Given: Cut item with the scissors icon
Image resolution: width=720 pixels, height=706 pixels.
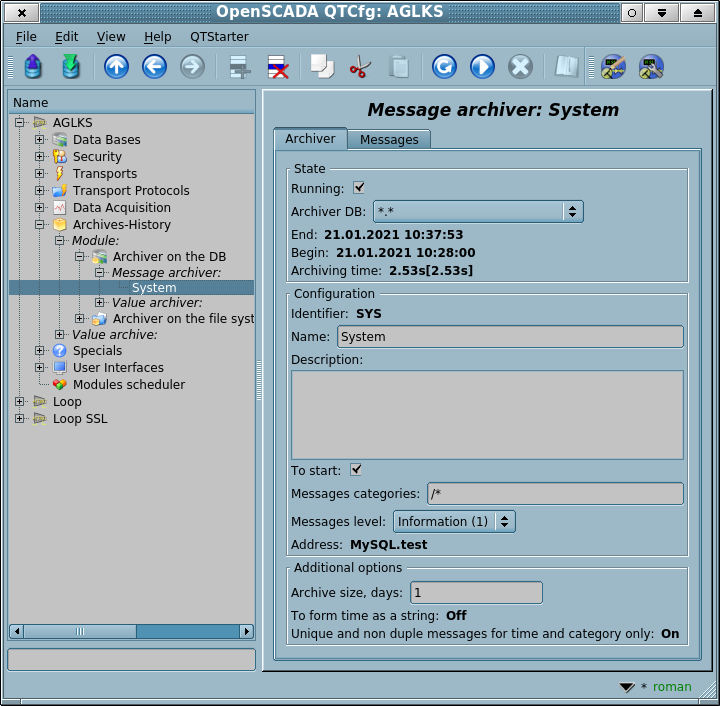Looking at the screenshot, I should coord(360,67).
